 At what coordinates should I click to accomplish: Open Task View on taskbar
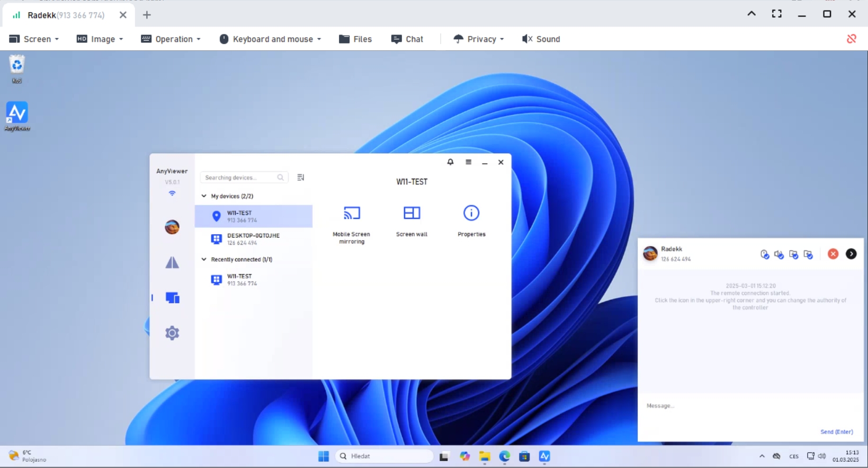pos(444,456)
